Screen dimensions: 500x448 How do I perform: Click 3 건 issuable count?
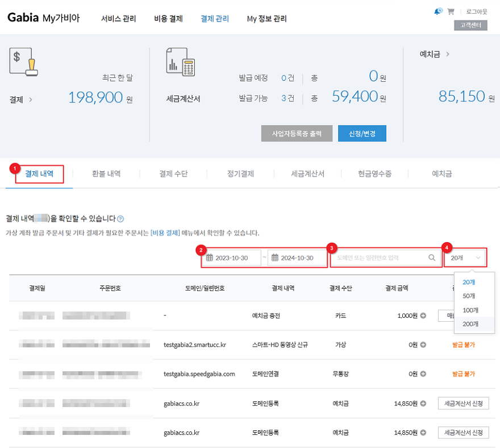(x=287, y=98)
